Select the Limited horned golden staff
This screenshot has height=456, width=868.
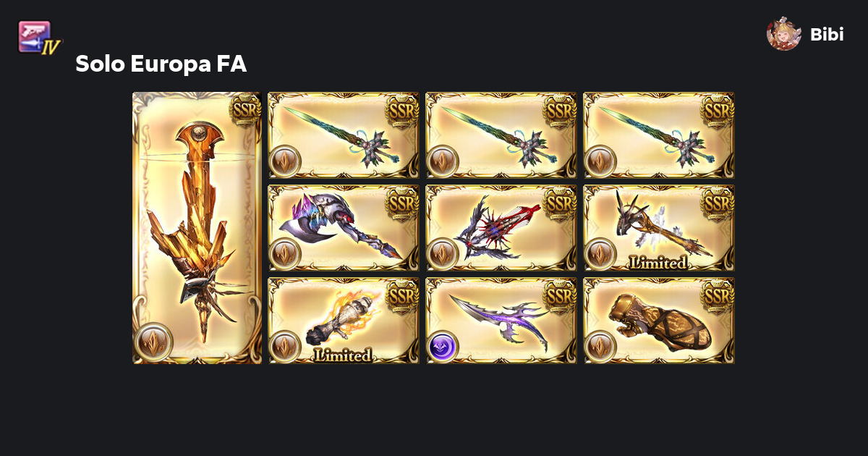[x=659, y=228]
